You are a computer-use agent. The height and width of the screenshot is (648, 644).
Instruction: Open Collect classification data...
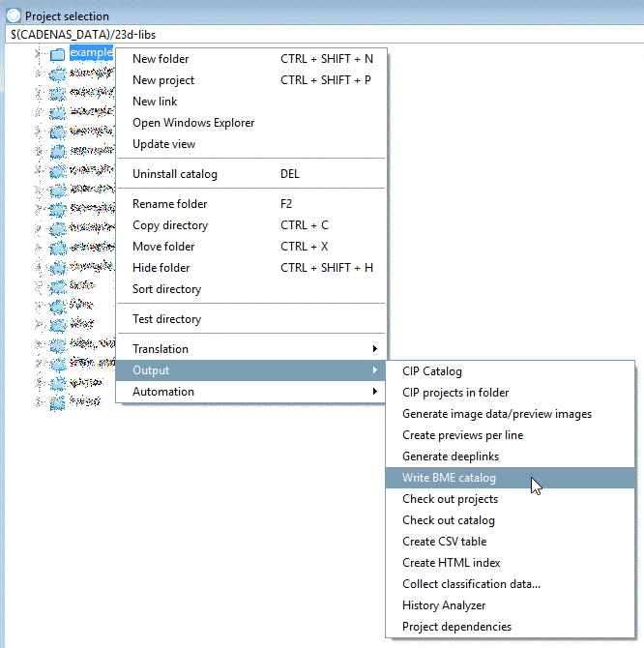[x=511, y=584]
